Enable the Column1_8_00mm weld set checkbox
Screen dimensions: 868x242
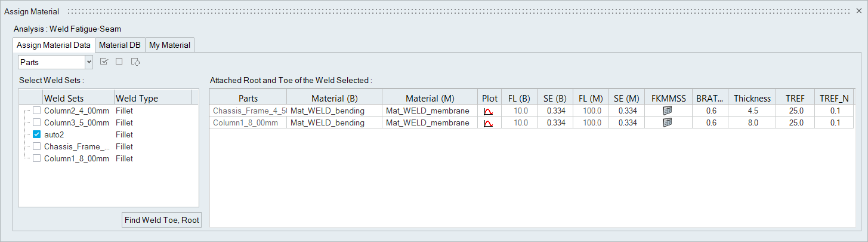(37, 159)
